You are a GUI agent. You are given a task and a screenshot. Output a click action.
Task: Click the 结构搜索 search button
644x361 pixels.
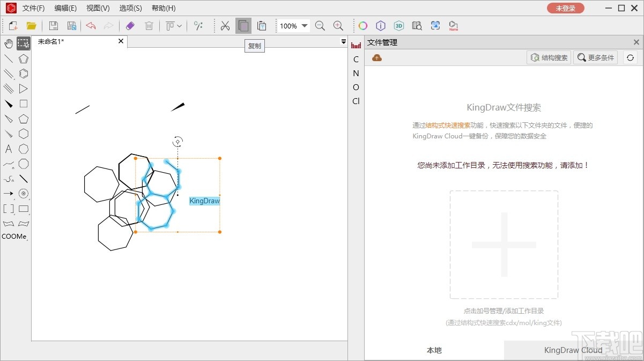(x=549, y=57)
